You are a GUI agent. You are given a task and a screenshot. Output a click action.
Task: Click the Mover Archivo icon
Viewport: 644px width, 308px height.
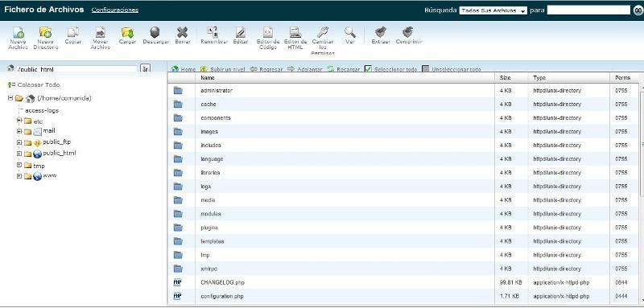(100, 33)
